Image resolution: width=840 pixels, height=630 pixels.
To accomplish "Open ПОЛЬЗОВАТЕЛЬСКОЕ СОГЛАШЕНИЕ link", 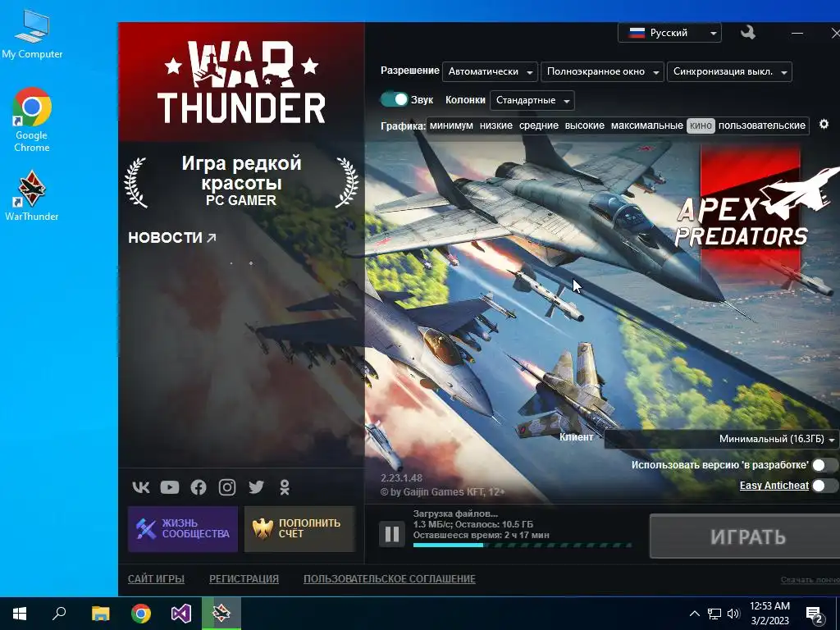I will pyautogui.click(x=390, y=579).
